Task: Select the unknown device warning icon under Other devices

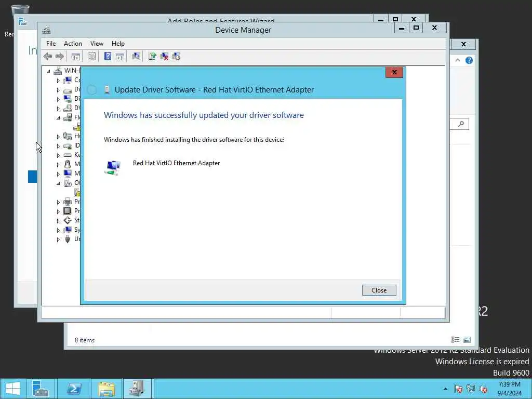Action: coord(77,192)
